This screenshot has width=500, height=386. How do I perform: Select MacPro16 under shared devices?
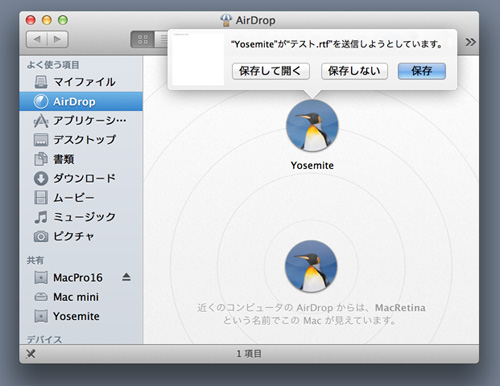(81, 278)
